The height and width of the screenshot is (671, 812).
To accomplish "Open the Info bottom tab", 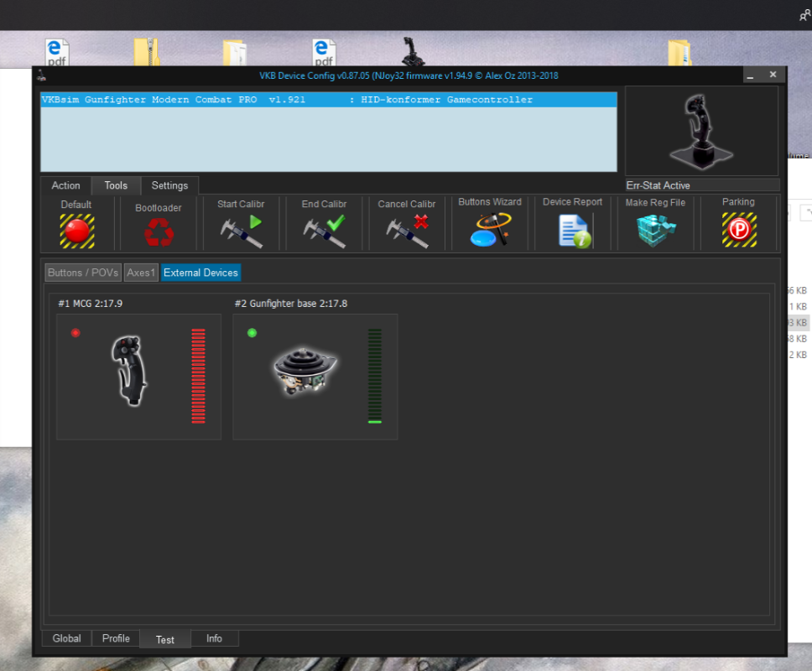I will (x=214, y=638).
